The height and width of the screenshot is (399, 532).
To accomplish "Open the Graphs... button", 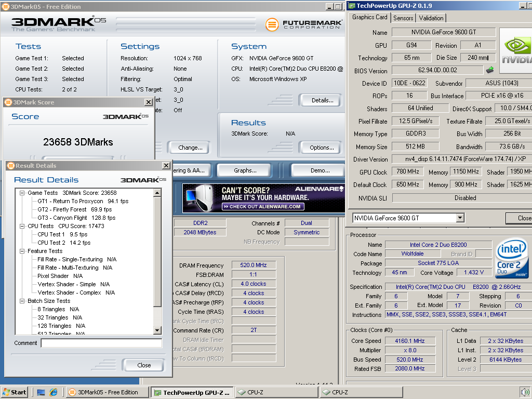I will pyautogui.click(x=244, y=170).
